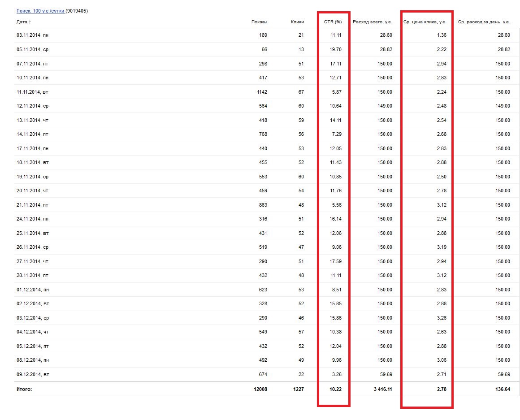Click click price 3.06 for 08.12.2014
This screenshot has height=420, width=520.
click(442, 360)
